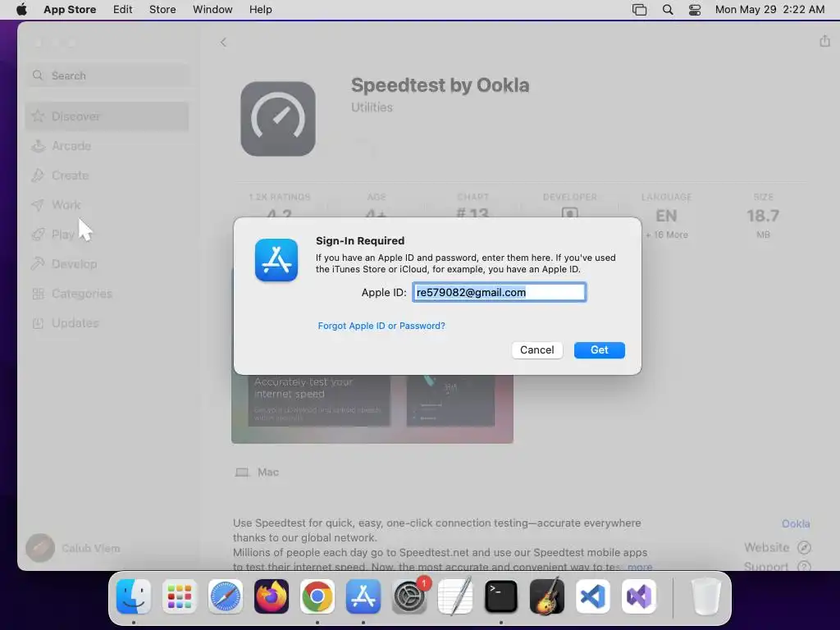This screenshot has width=840, height=630.
Task: Launch GarageBand from the Dock
Action: pos(547,596)
